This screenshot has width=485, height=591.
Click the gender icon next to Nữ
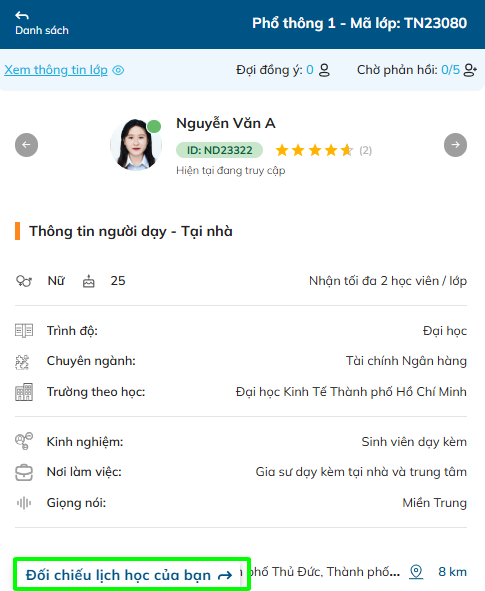click(x=24, y=281)
